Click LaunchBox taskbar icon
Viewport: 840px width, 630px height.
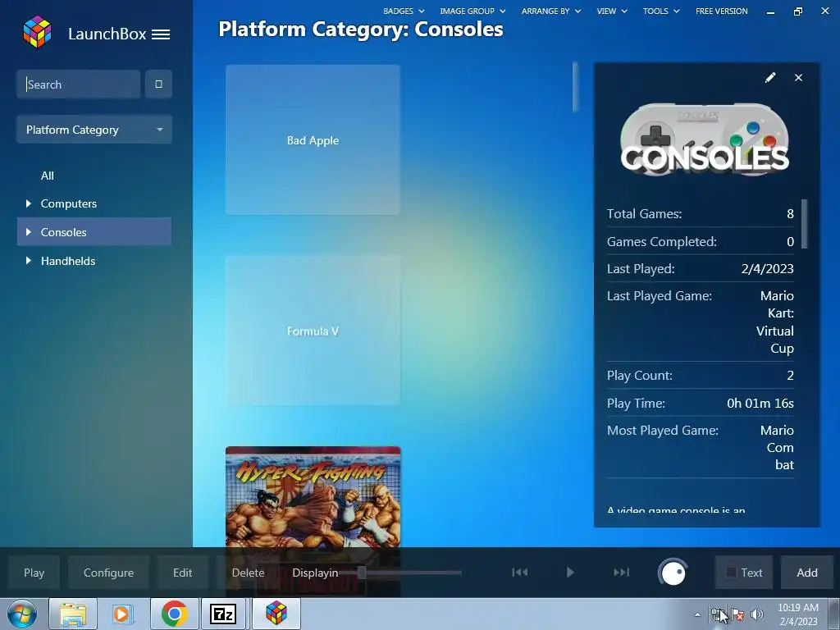276,614
